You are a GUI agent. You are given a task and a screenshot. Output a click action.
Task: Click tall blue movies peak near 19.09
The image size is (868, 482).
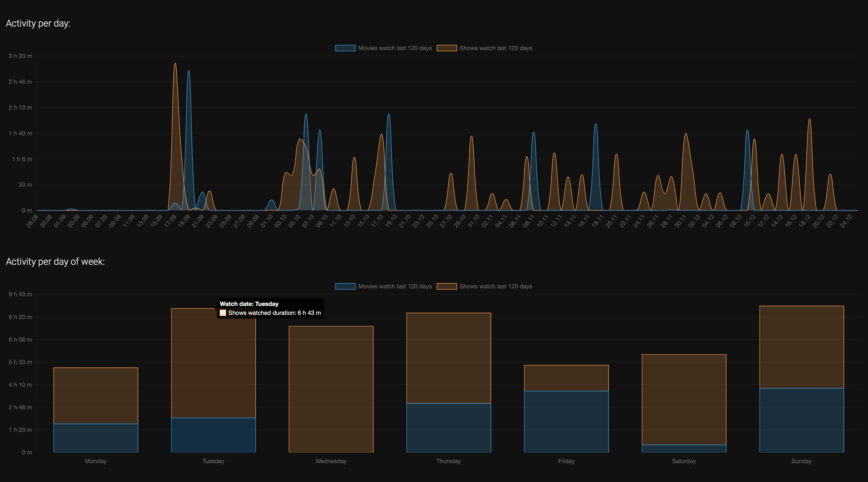point(189,71)
